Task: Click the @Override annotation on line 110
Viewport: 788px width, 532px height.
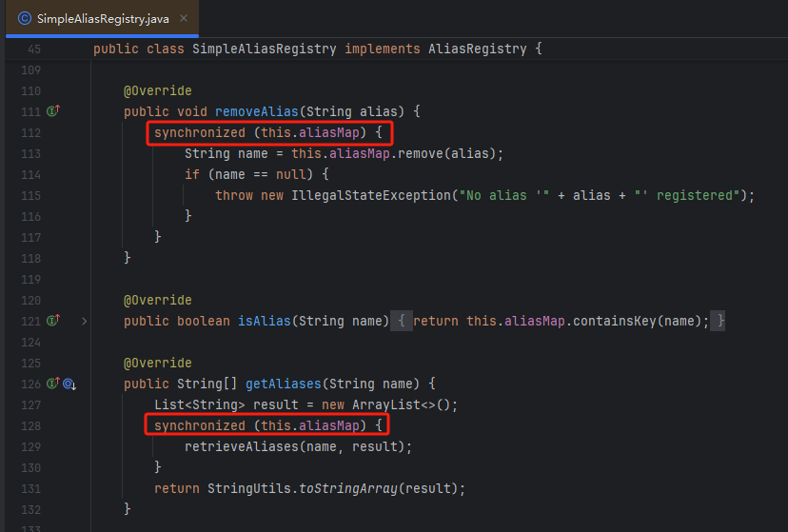Action: point(158,90)
